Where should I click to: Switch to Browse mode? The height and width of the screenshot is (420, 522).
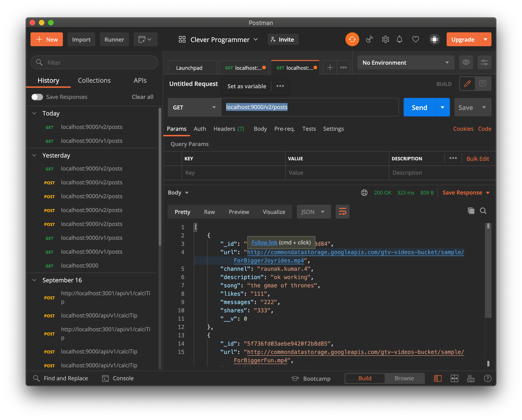click(x=404, y=378)
